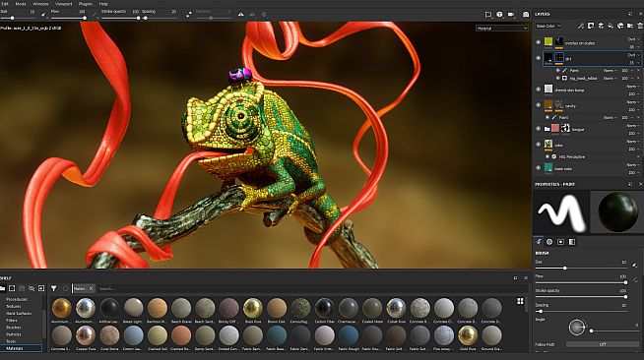644x360 pixels.
Task: Toggle visibility of cheeck skin bump layer
Action: [x=538, y=90]
